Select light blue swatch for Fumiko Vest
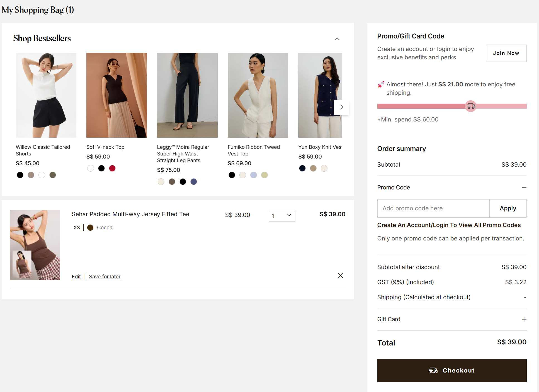Image resolution: width=539 pixels, height=392 pixels. click(254, 175)
